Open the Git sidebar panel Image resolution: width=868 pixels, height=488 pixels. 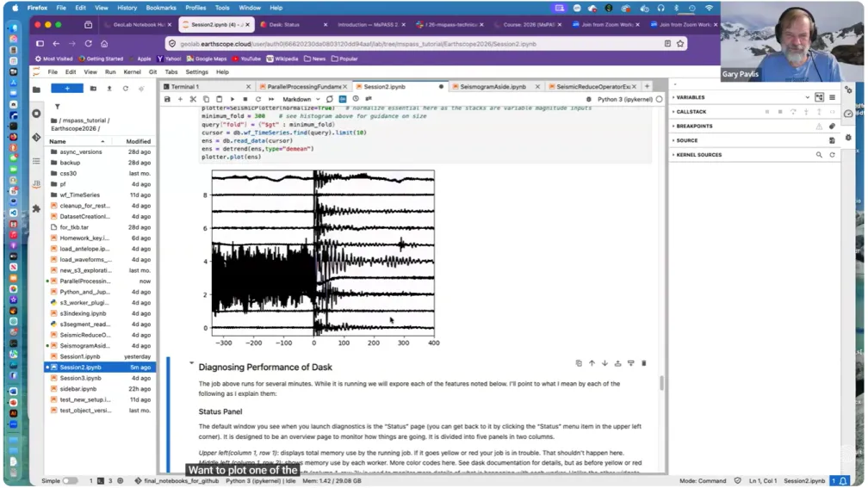coord(36,137)
